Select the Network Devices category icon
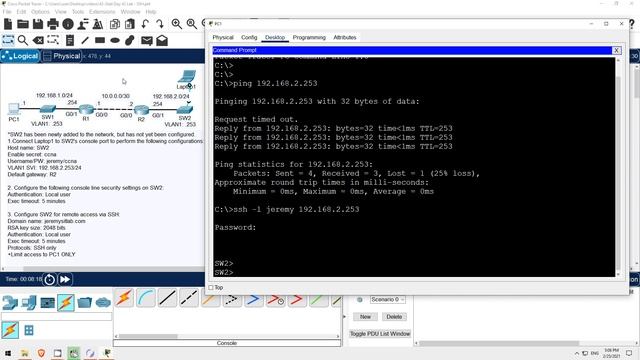Screen dimensions: 640x360 click(10, 302)
